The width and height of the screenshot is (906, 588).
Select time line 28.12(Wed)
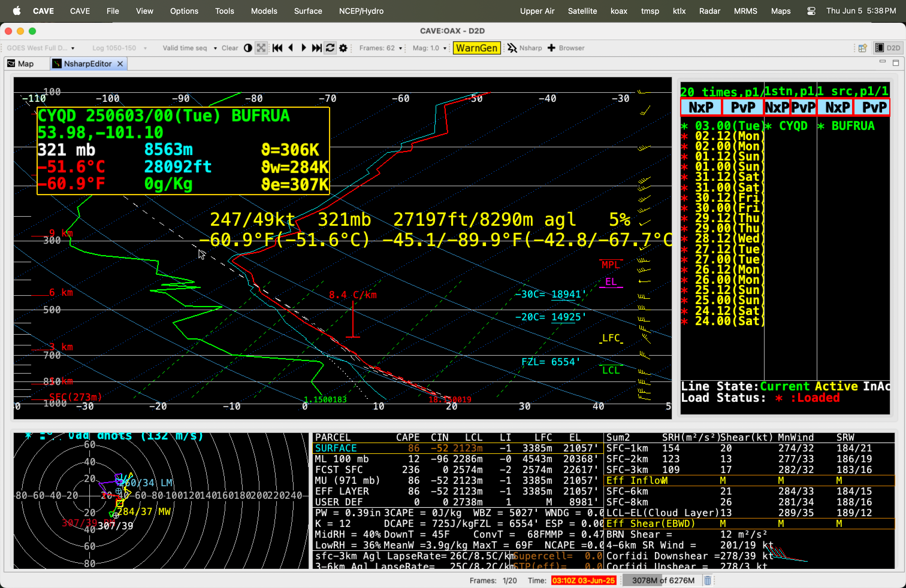pyautogui.click(x=722, y=239)
